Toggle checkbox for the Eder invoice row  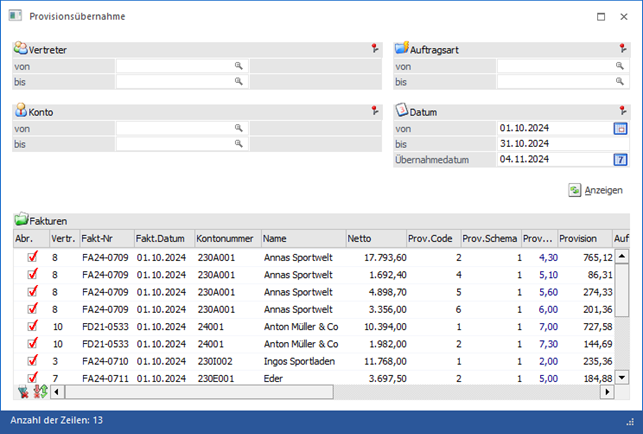[x=31, y=376]
